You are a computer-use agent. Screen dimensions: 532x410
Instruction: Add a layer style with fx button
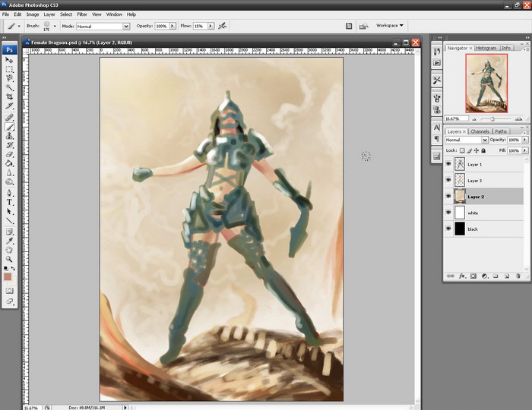coord(462,276)
